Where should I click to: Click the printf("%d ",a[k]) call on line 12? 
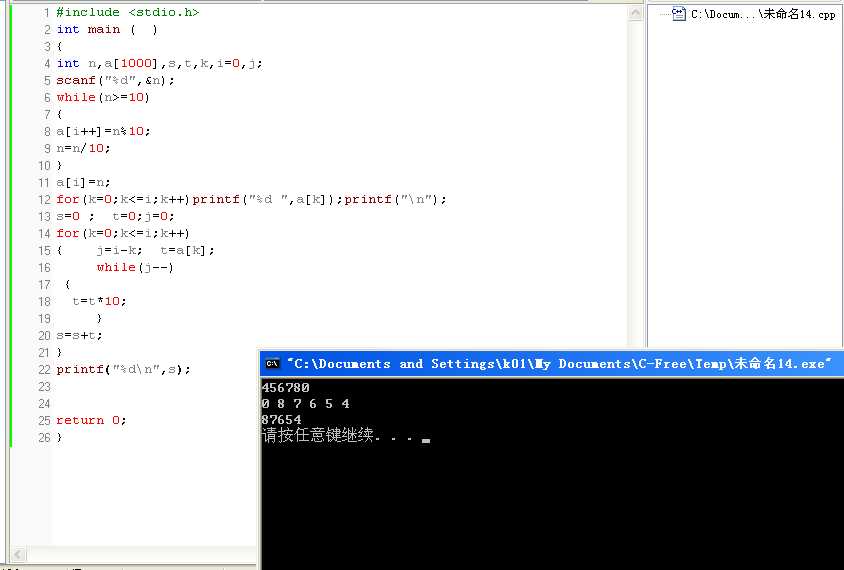coord(268,199)
